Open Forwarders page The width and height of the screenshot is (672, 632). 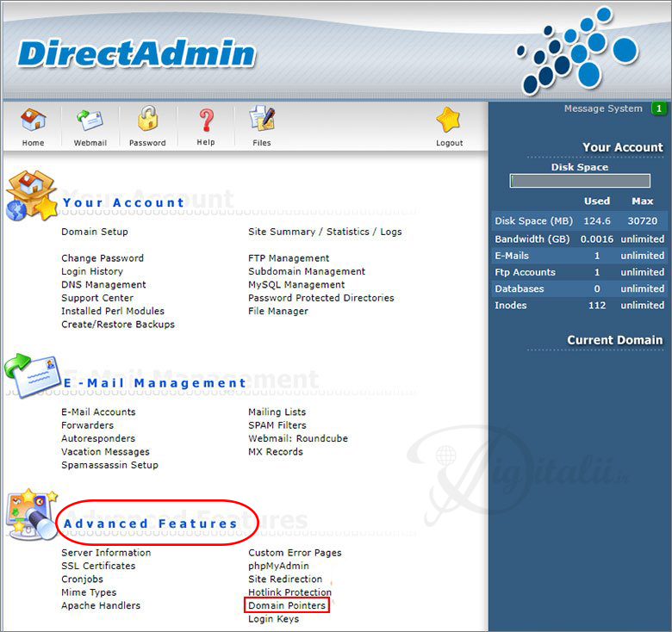click(x=87, y=425)
